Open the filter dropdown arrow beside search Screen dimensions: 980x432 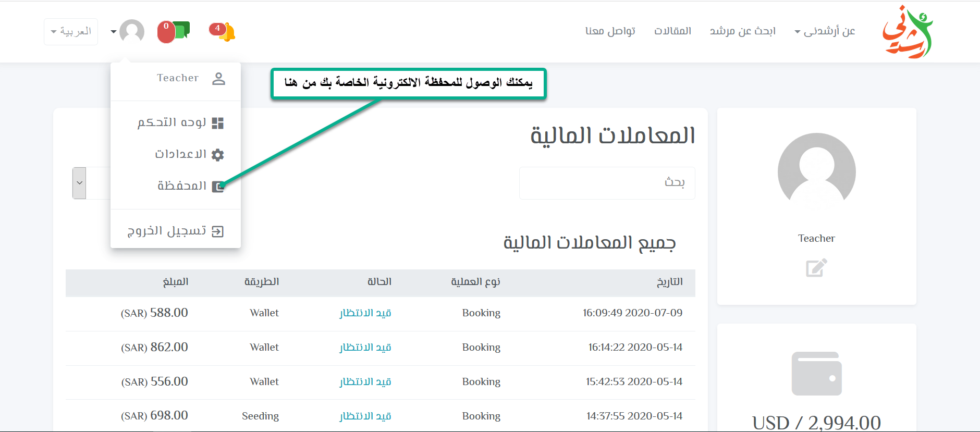79,183
